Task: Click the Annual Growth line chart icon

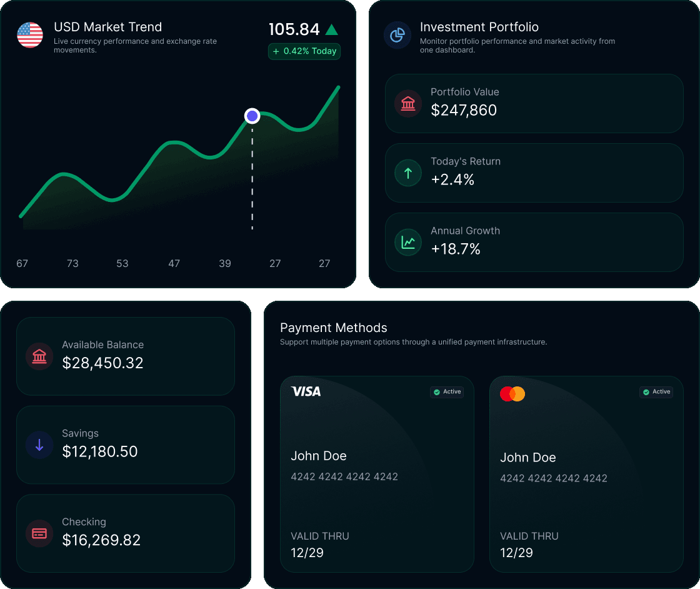Action: click(x=408, y=243)
